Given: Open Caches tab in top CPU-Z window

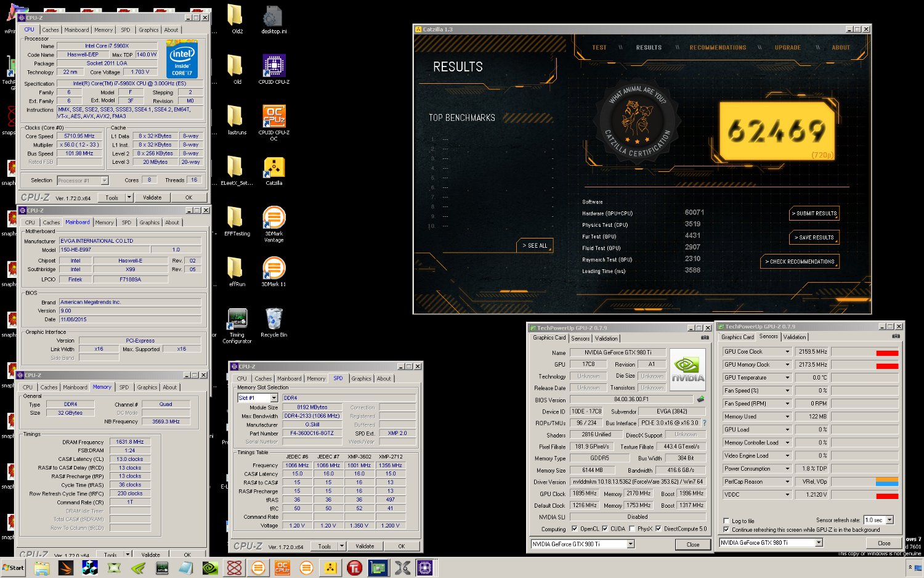Looking at the screenshot, I should pos(51,30).
